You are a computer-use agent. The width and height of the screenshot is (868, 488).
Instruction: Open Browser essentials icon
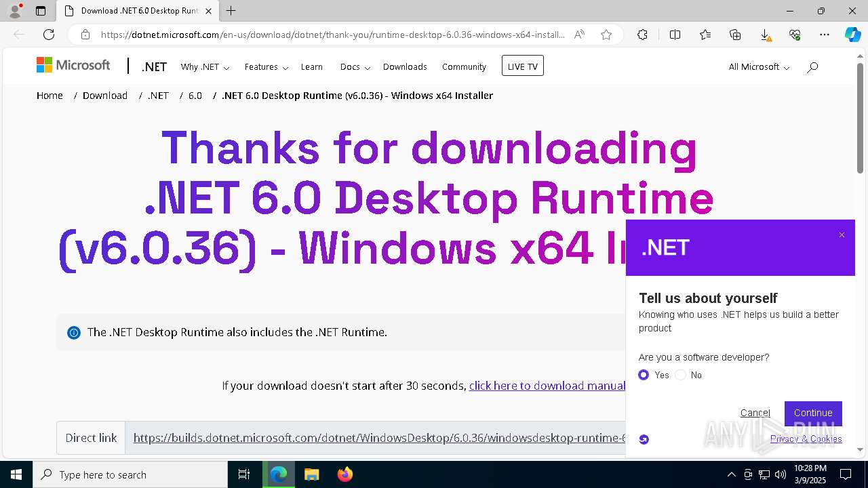tap(795, 35)
